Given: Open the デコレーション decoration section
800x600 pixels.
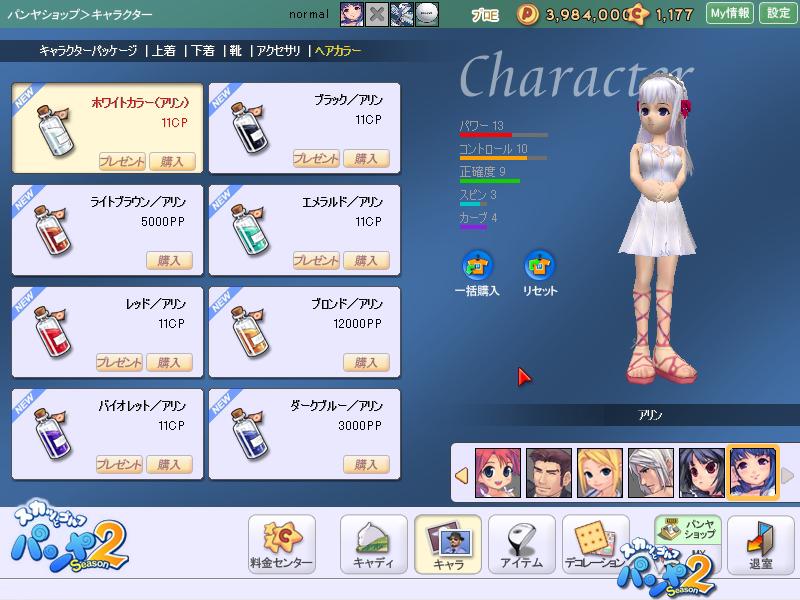Looking at the screenshot, I should 595,544.
